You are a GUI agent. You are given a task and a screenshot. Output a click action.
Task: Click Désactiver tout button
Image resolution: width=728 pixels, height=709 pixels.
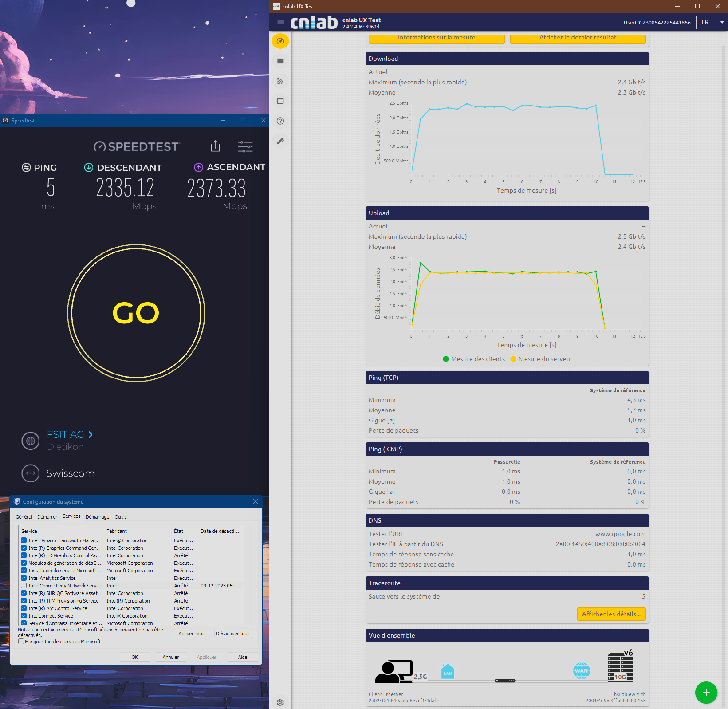click(232, 634)
